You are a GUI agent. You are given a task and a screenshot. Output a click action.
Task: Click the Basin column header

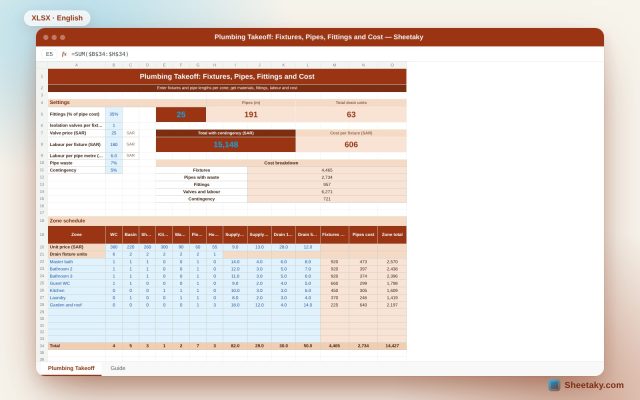131,235
